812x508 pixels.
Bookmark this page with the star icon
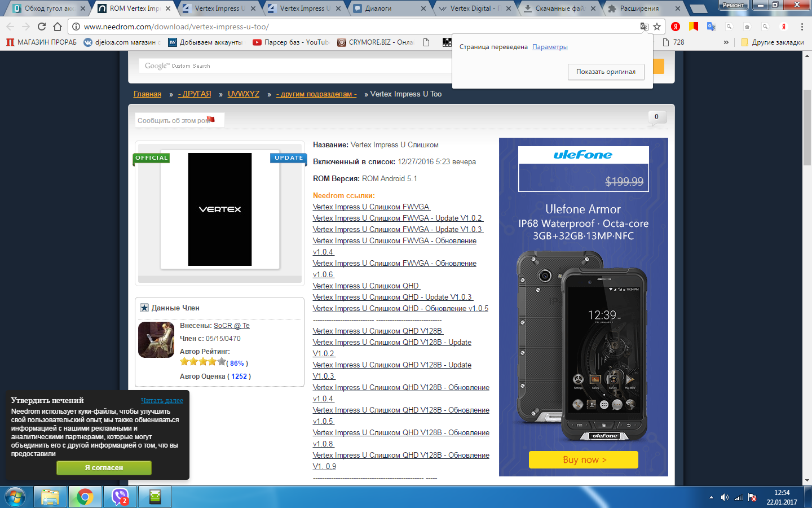[x=657, y=27]
